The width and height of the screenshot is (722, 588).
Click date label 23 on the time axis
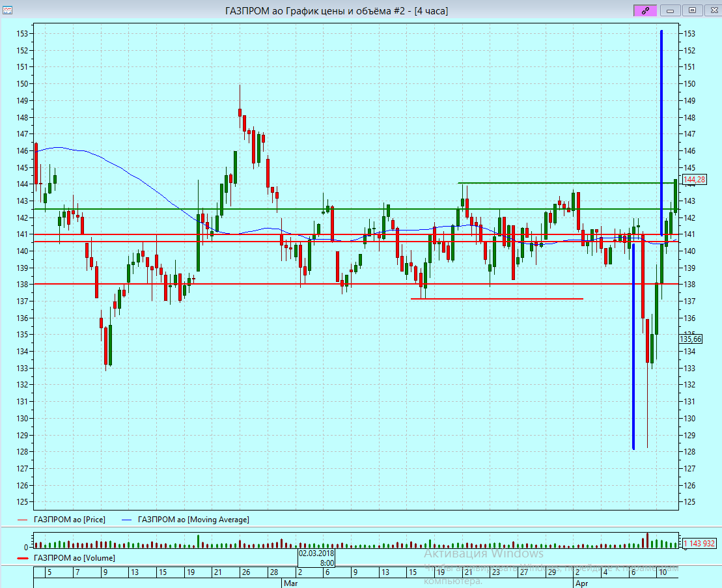(x=495, y=572)
